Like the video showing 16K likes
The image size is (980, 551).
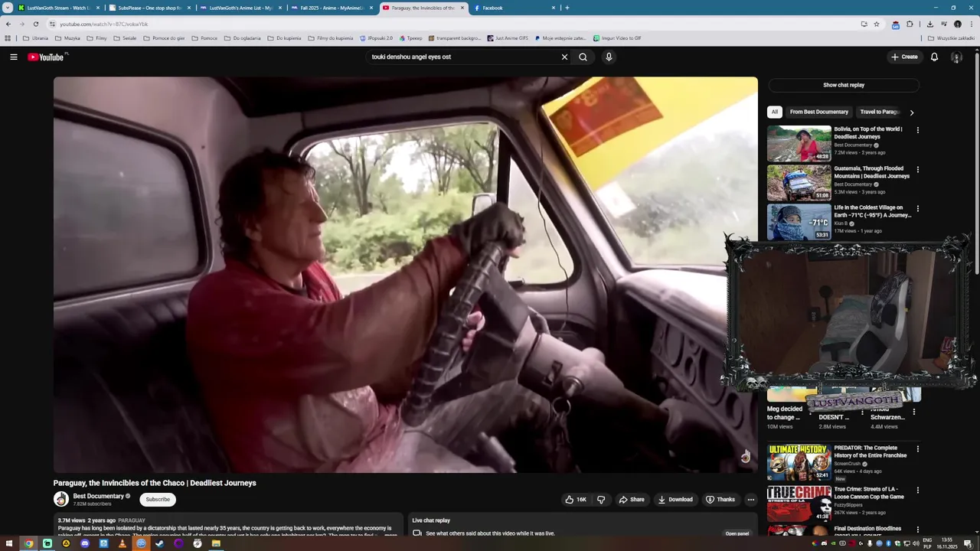coord(575,500)
